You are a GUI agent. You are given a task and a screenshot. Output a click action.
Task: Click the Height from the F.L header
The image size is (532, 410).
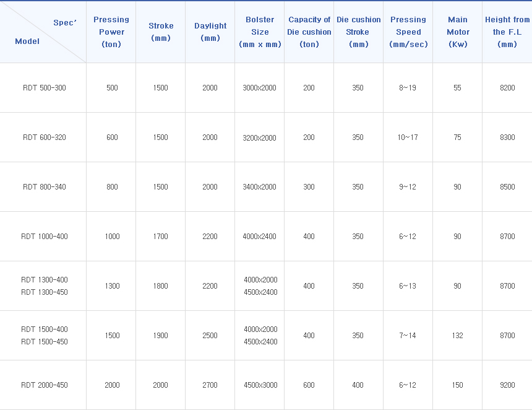point(507,32)
